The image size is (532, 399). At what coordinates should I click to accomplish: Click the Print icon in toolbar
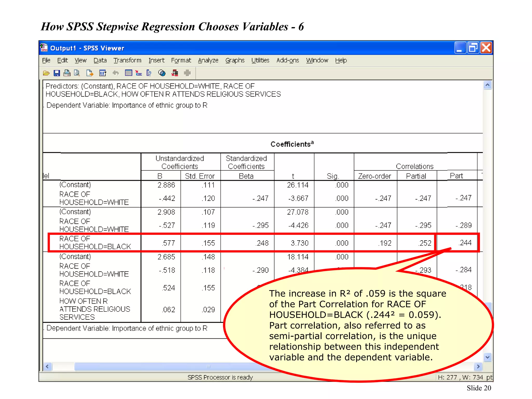coord(67,73)
